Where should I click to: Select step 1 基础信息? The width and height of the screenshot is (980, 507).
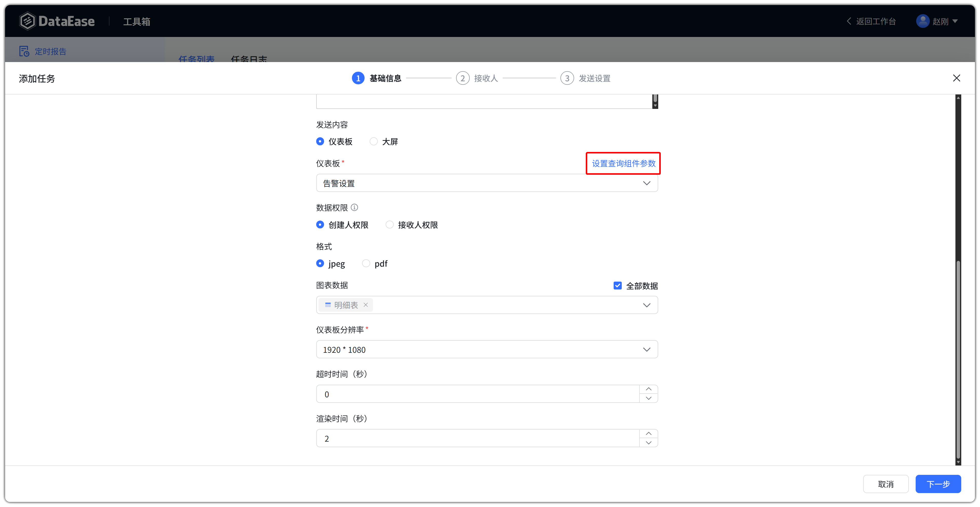377,78
